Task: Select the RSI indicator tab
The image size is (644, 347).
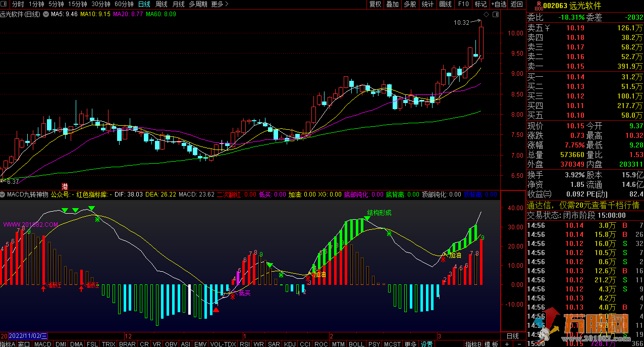Action: (245, 343)
